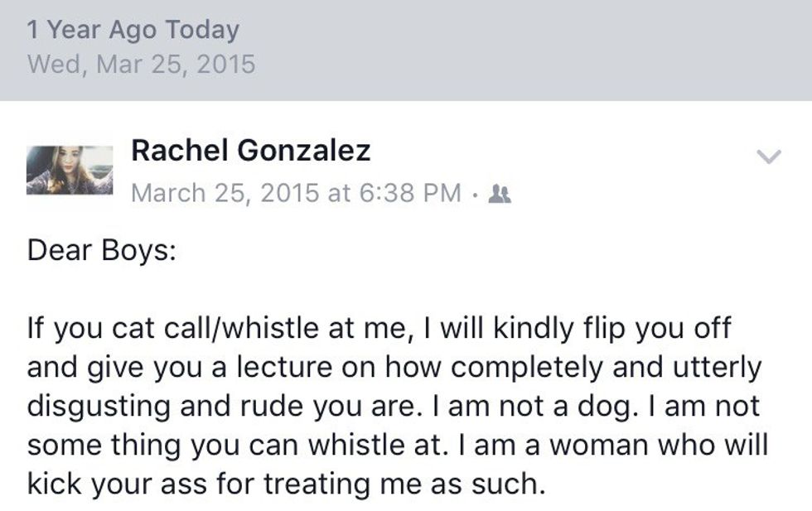
Task: Click the line starting "some thing you can whistle"
Action: click(x=398, y=445)
